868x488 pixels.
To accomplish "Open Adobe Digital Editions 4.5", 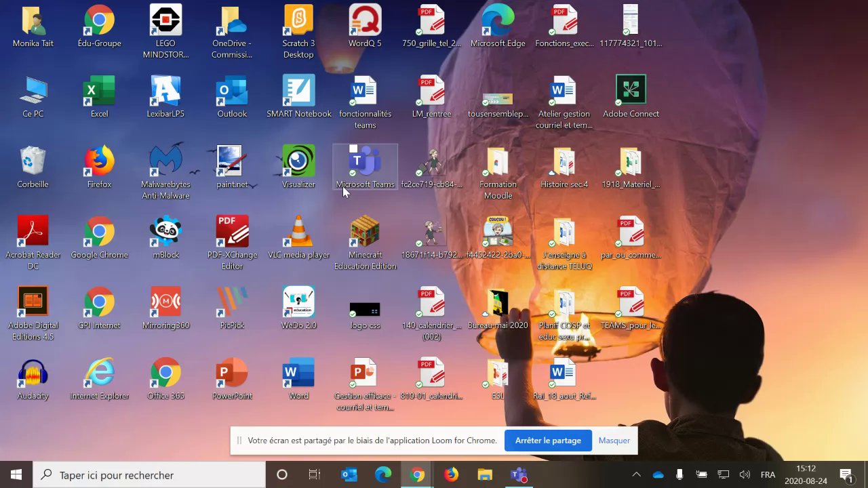I will (33, 314).
